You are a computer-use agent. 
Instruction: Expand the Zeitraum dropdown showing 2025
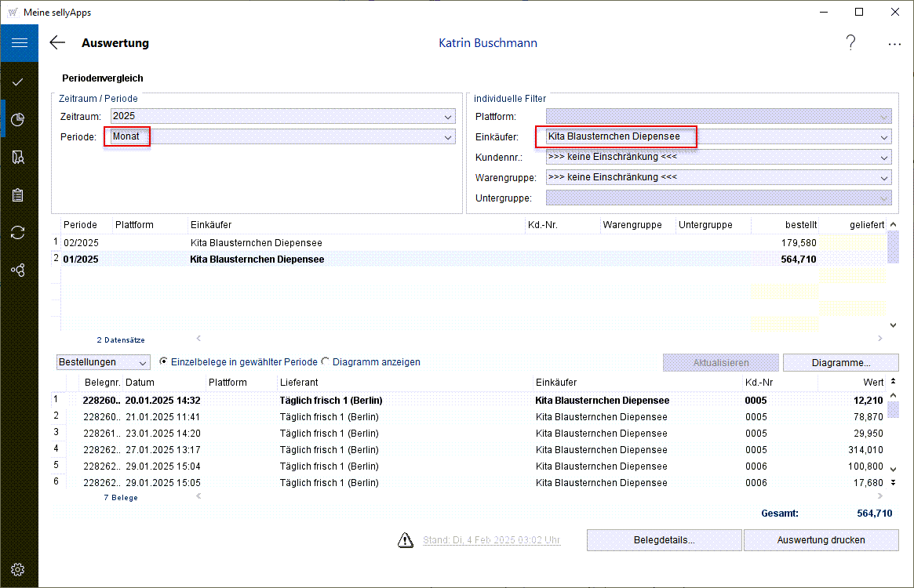point(448,117)
